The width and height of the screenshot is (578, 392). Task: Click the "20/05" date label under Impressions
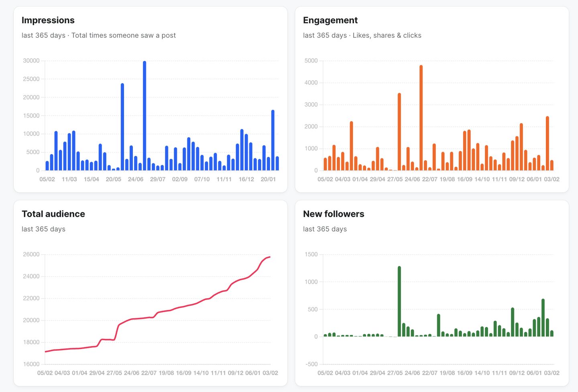(113, 179)
